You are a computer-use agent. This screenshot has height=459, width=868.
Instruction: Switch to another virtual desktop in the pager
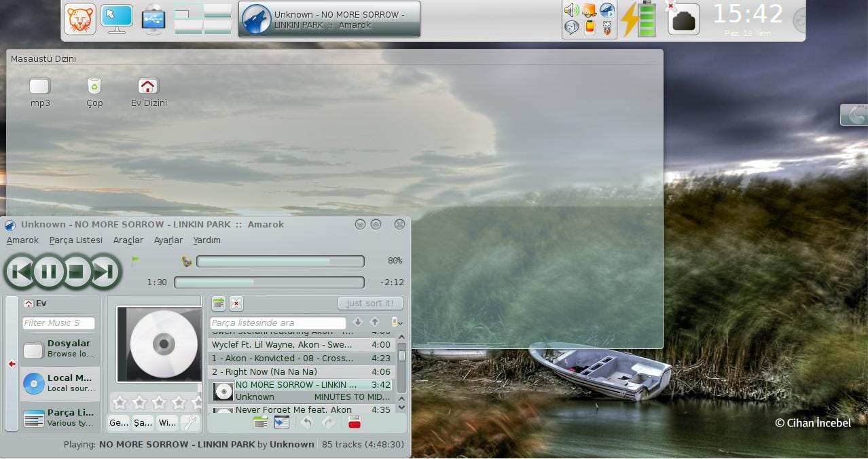[203, 18]
